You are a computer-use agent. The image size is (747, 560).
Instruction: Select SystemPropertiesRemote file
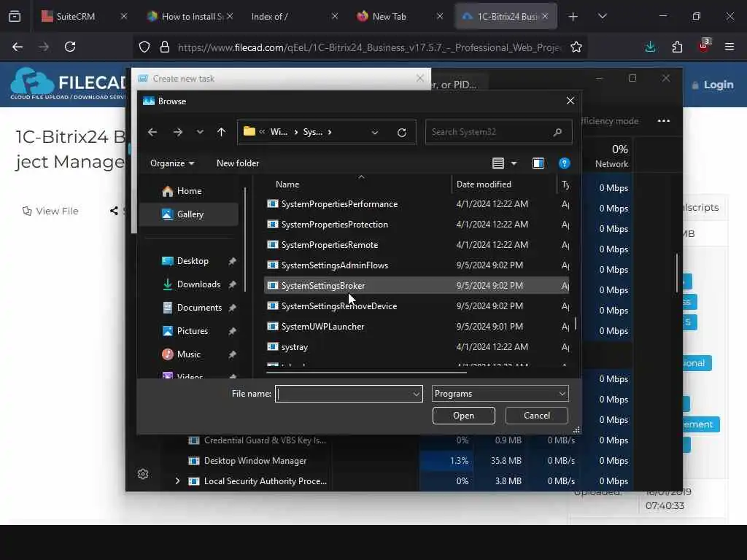pyautogui.click(x=417, y=245)
